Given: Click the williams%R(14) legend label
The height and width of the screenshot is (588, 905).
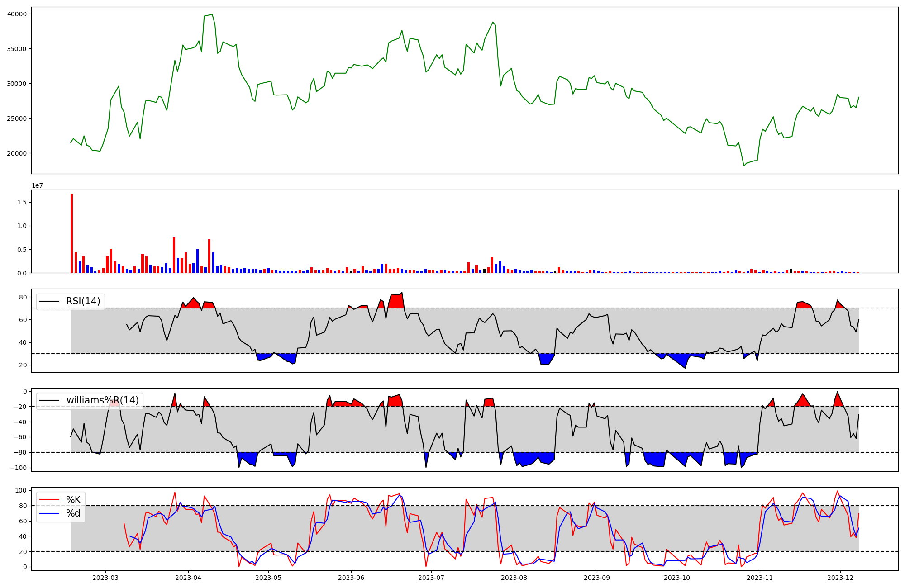Looking at the screenshot, I should pos(102,400).
